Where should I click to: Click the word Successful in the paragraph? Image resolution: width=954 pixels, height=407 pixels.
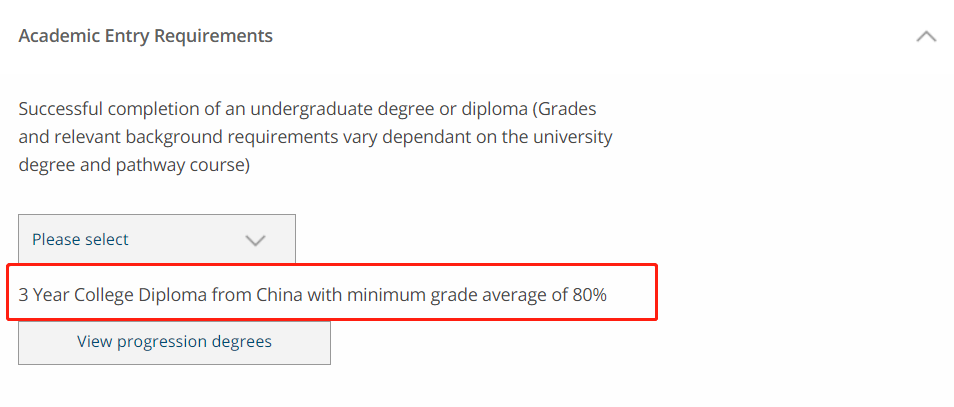(x=58, y=108)
